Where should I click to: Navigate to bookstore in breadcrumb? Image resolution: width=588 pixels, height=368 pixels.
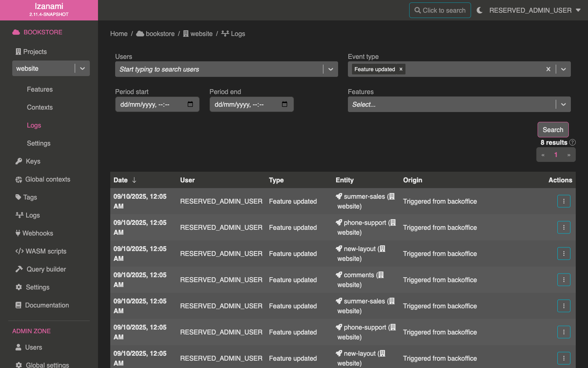160,34
